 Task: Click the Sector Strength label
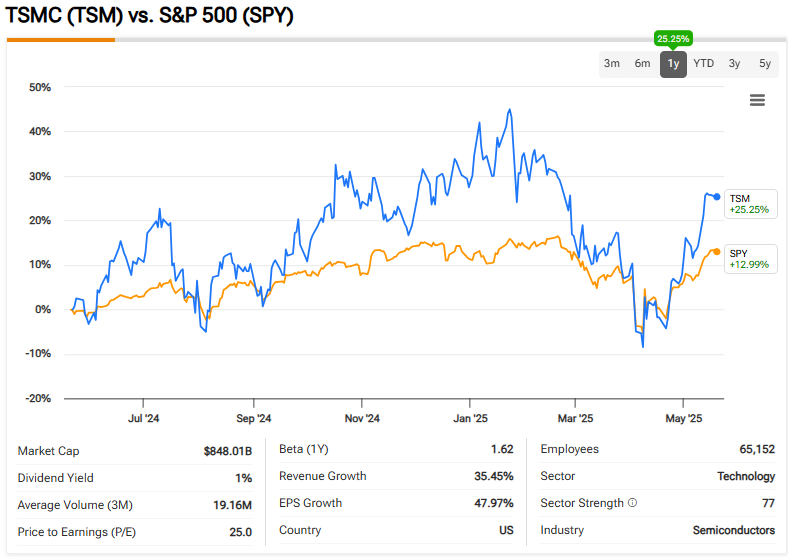(582, 503)
